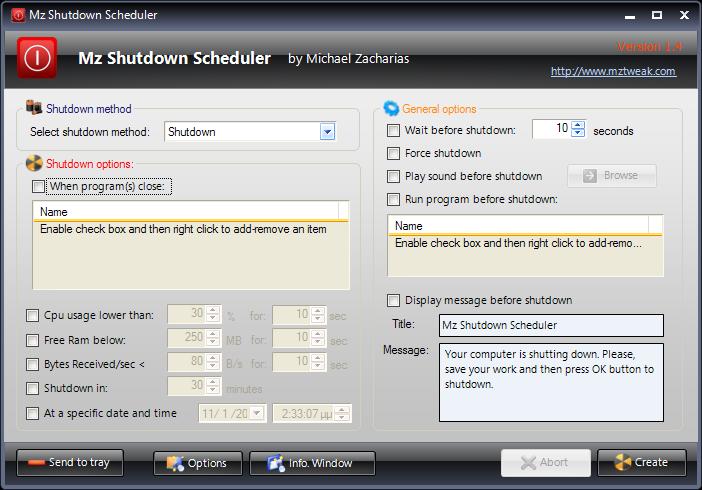
Task: Open the date picker dropdown arrow
Action: tap(257, 413)
